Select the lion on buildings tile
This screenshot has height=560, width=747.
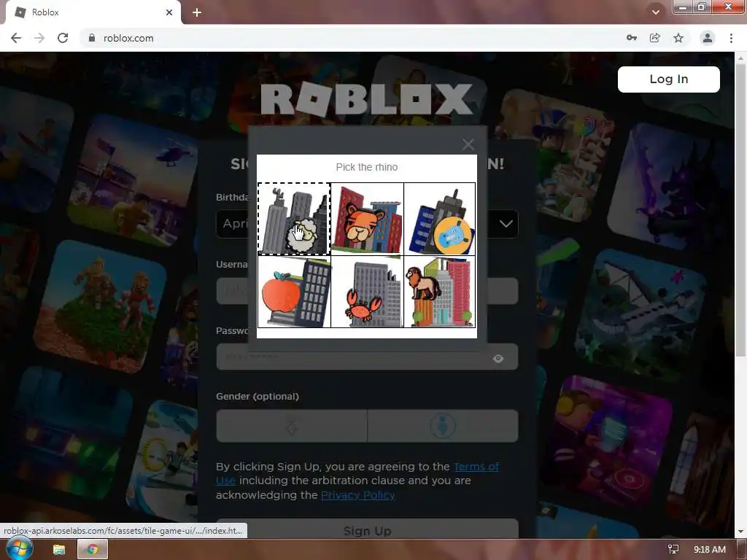440,292
